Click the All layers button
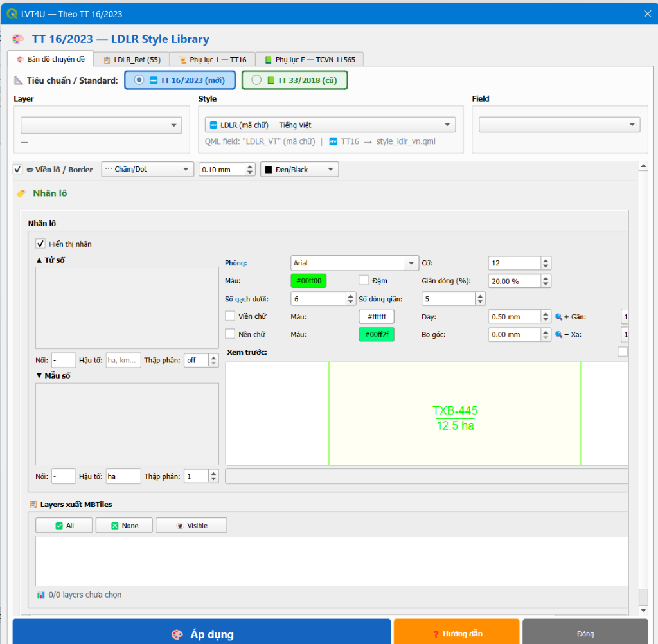The width and height of the screenshot is (658, 644). pos(64,526)
